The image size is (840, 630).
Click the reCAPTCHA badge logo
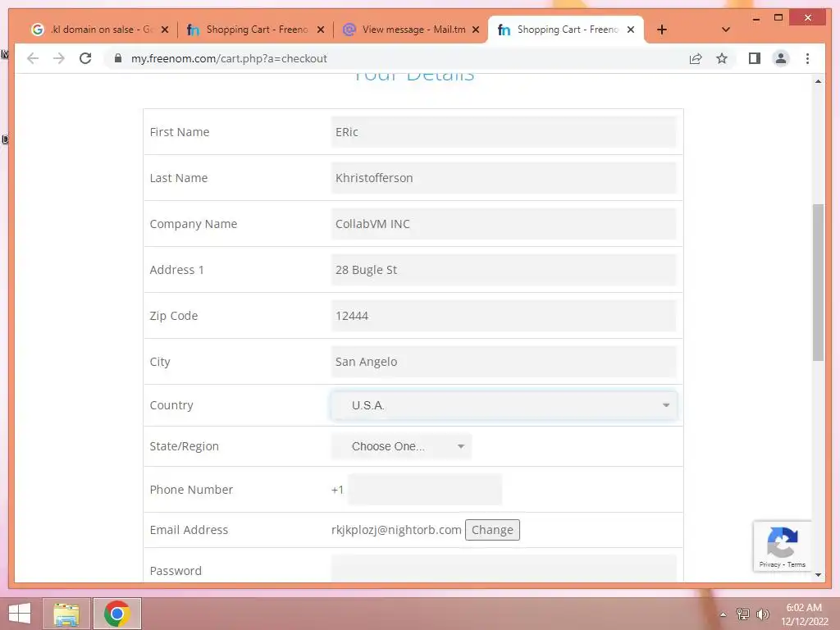tap(782, 542)
